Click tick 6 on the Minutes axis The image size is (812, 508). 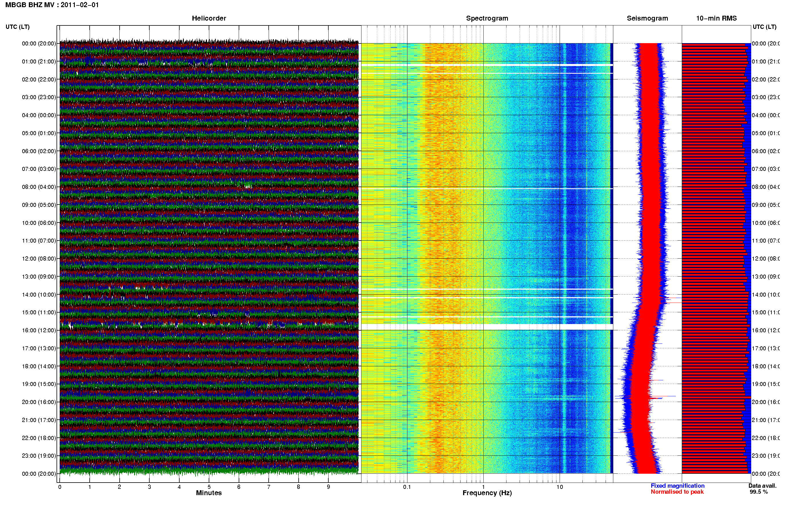coord(239,487)
